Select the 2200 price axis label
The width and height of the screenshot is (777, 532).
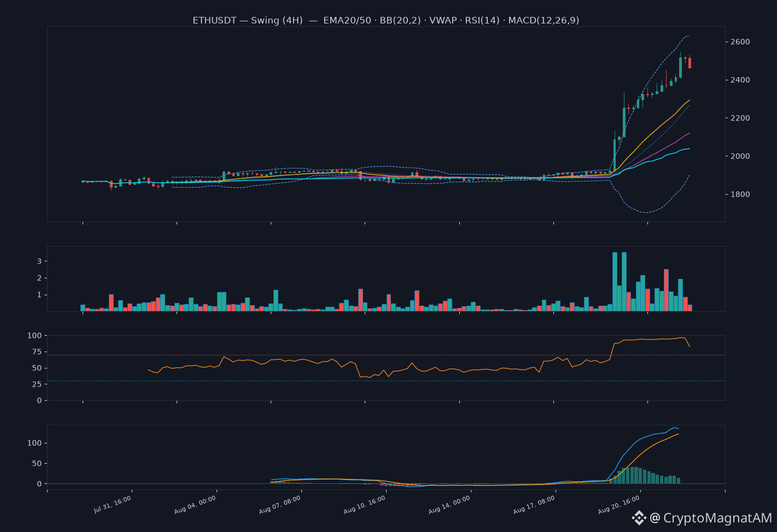[x=740, y=118]
